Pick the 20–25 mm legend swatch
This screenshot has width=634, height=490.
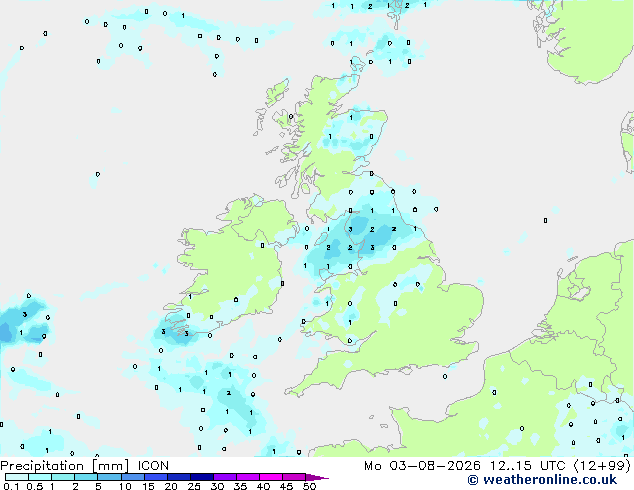click(x=178, y=477)
